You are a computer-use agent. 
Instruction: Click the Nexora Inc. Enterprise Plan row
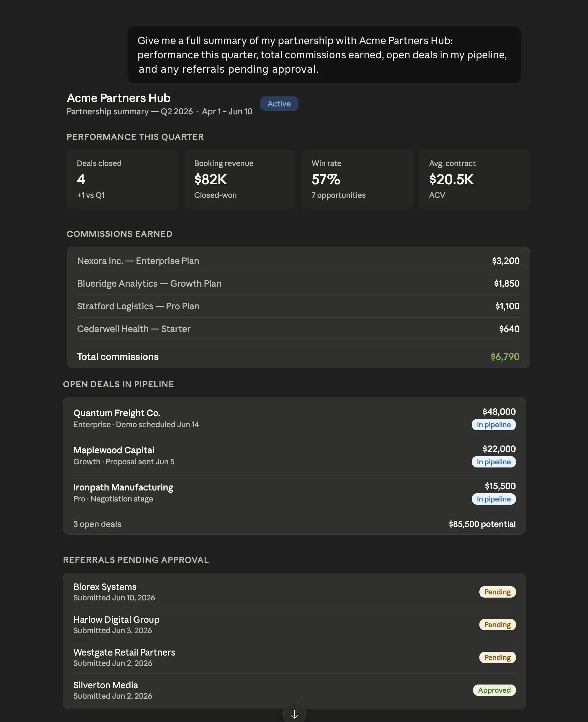point(298,261)
